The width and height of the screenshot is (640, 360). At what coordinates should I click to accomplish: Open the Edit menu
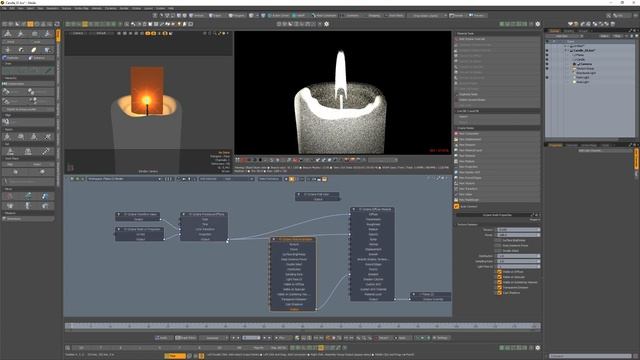12,8
